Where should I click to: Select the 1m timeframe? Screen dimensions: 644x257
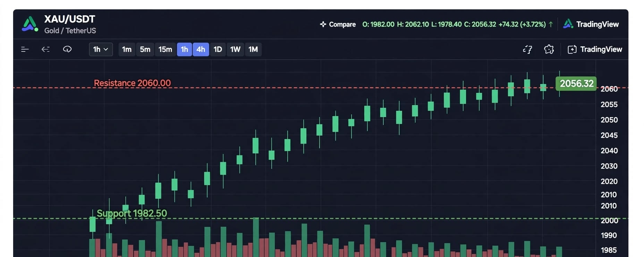click(x=127, y=49)
